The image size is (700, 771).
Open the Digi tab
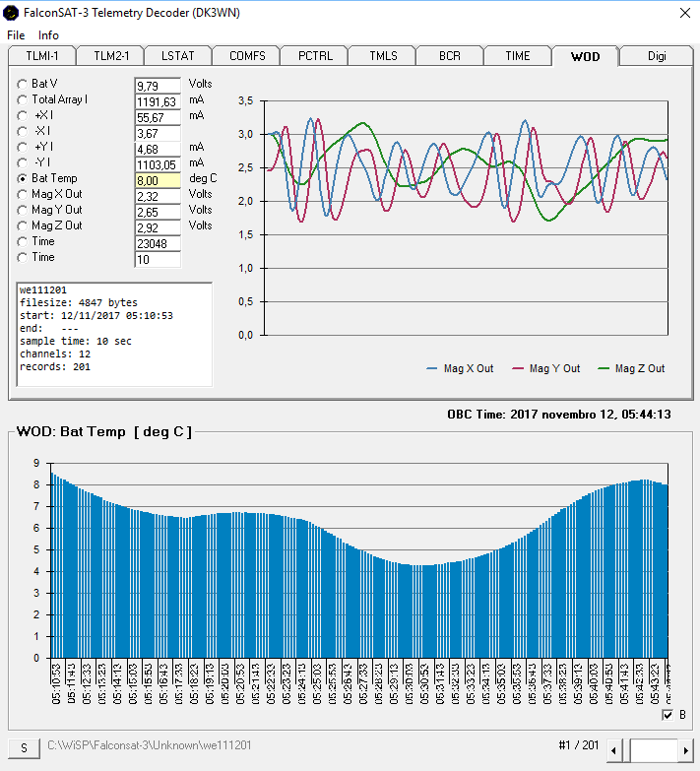pos(656,56)
